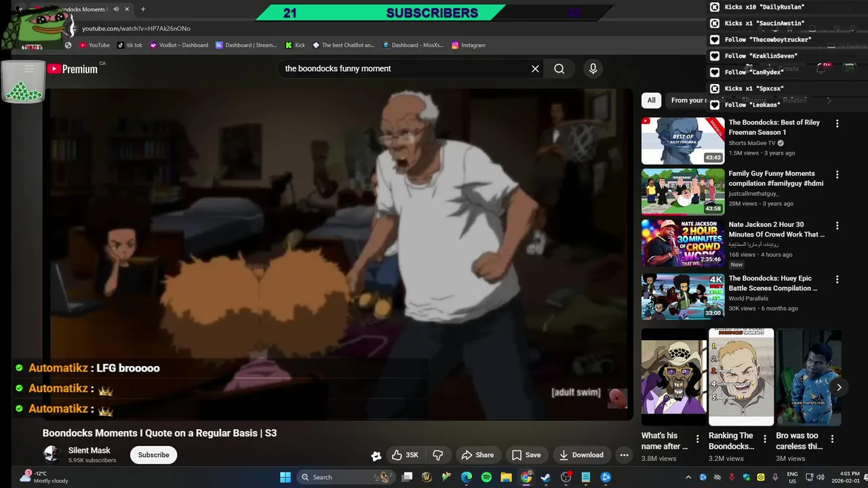The image size is (868, 488).
Task: Open Microsoft Edge from the taskbar
Action: 467,477
